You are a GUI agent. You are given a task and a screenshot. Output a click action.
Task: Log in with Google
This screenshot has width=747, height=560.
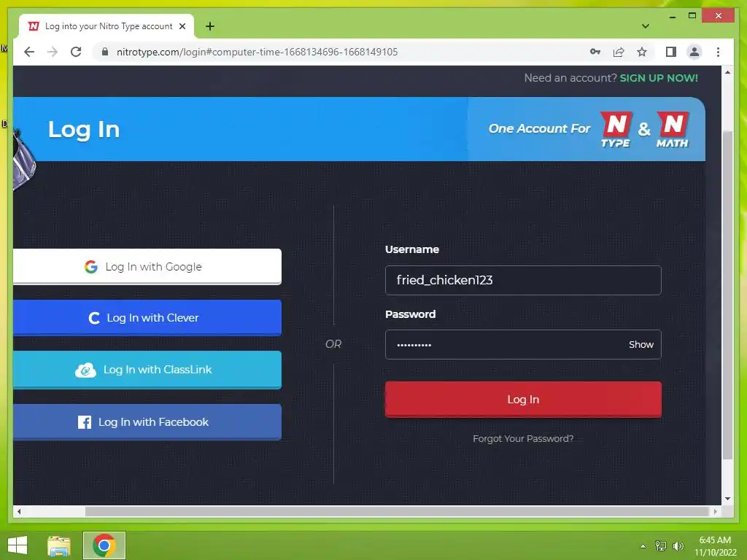tap(147, 267)
